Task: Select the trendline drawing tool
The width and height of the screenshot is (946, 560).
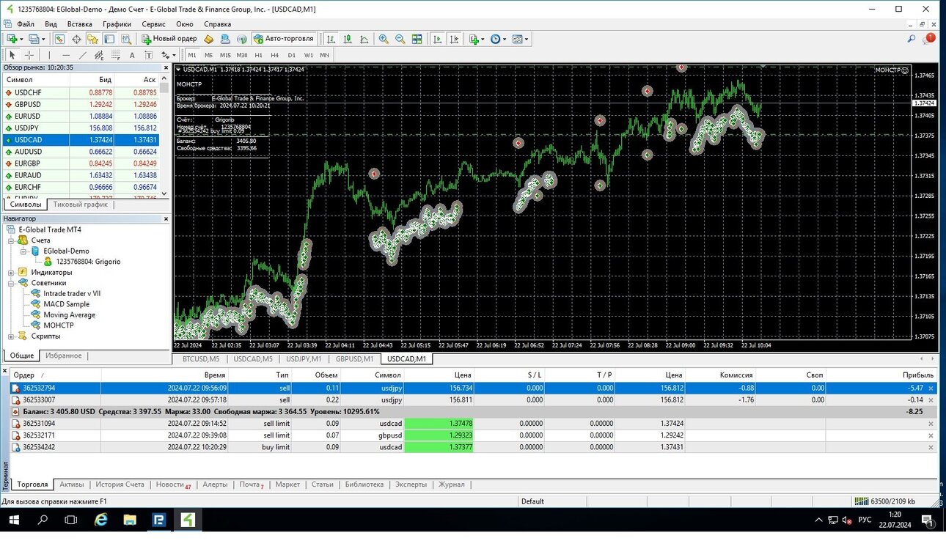Action: [x=82, y=55]
